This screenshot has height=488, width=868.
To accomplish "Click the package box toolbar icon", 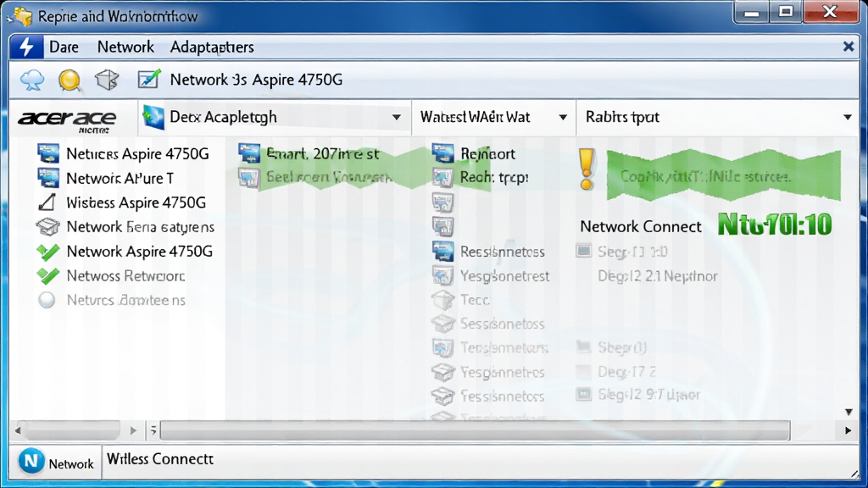I will coord(107,80).
